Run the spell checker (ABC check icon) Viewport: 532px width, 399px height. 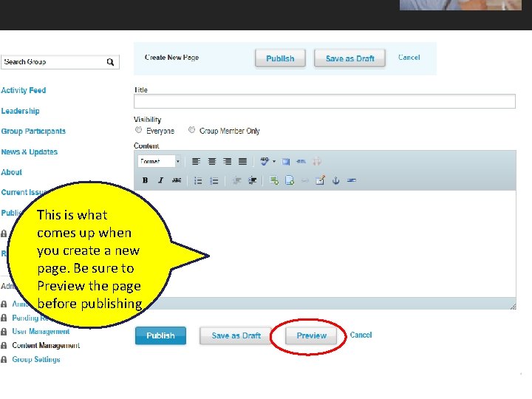[x=265, y=161]
